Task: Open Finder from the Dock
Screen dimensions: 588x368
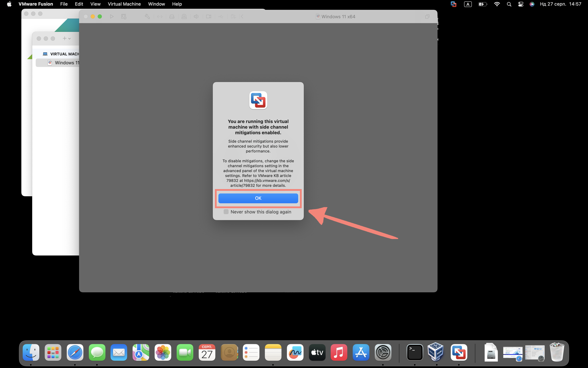Action: click(x=31, y=352)
